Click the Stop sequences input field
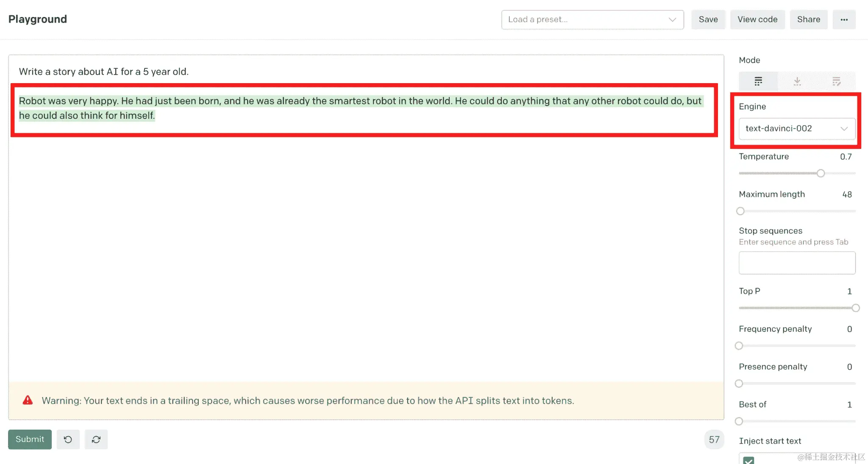The height and width of the screenshot is (464, 868). (797, 263)
